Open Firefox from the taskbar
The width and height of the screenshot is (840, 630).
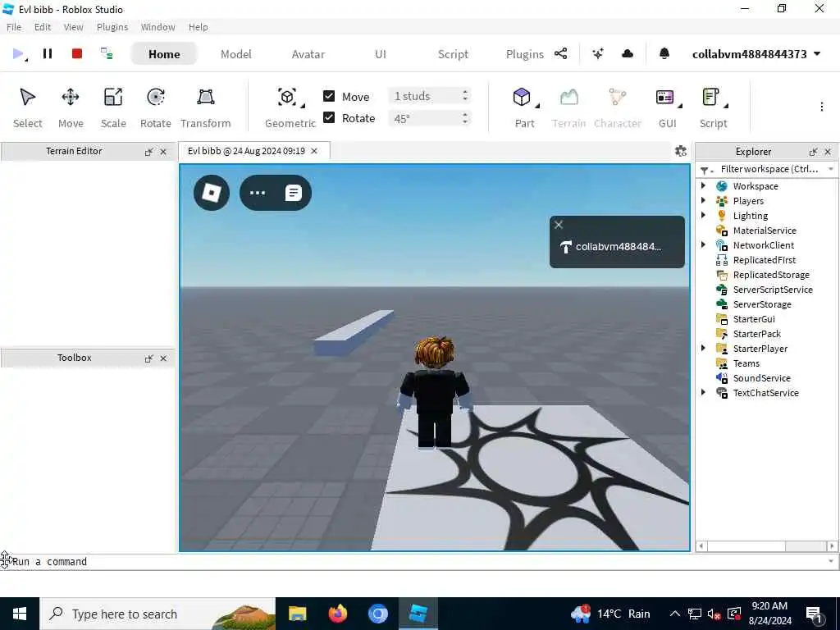337,614
